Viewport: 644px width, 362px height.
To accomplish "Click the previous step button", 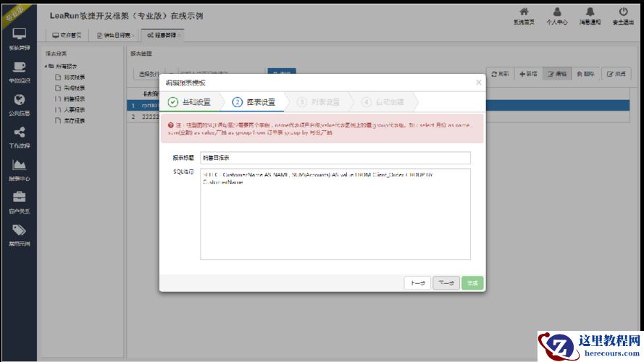I will [x=417, y=283].
